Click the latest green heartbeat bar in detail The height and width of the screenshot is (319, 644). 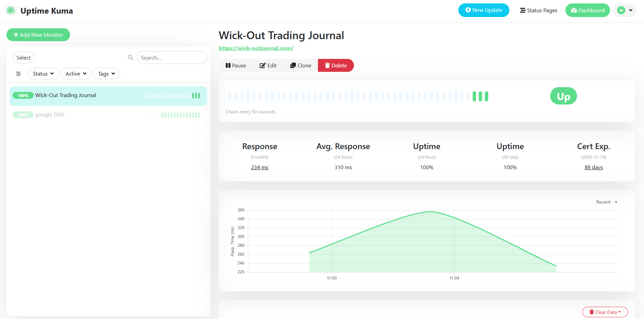(x=487, y=96)
